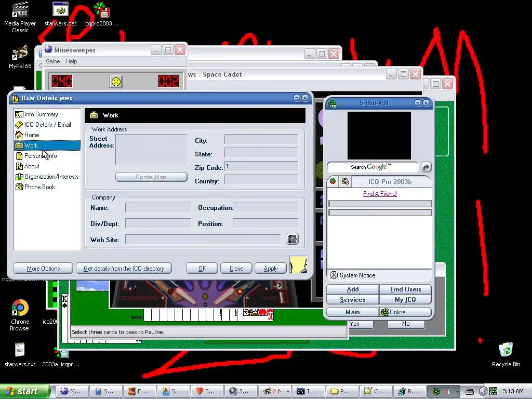The image size is (532, 399).
Task: Click the Display Map button
Action: pos(151,177)
